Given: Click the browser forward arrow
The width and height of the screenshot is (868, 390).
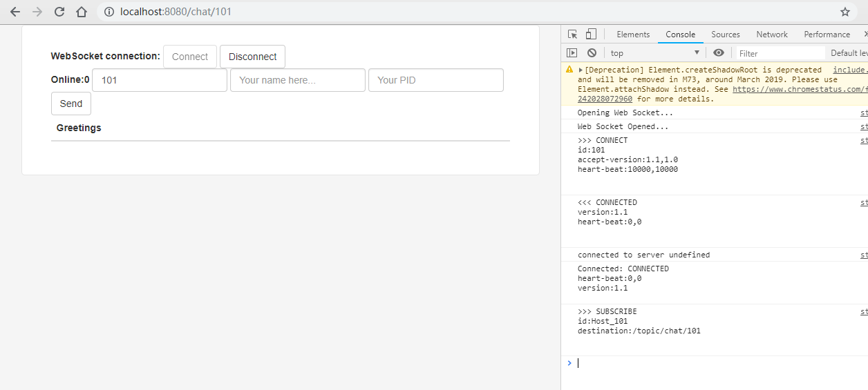Looking at the screenshot, I should point(37,12).
